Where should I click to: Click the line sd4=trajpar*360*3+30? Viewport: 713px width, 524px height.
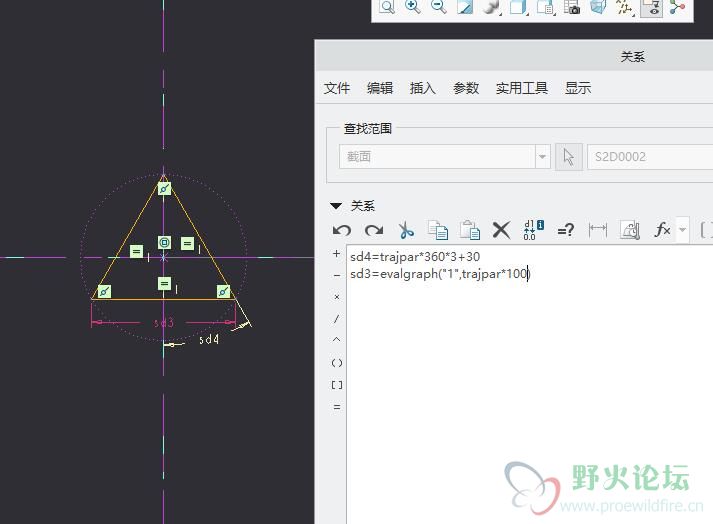click(415, 257)
